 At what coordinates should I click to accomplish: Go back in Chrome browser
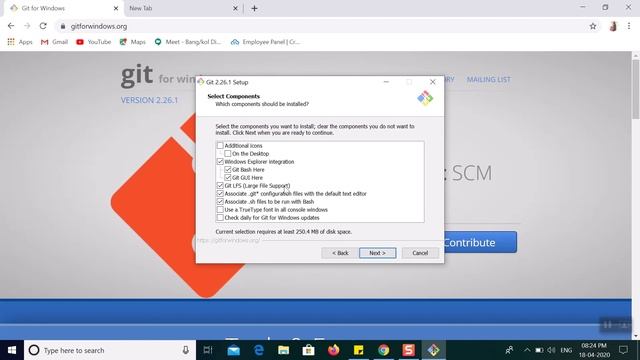pos(11,26)
